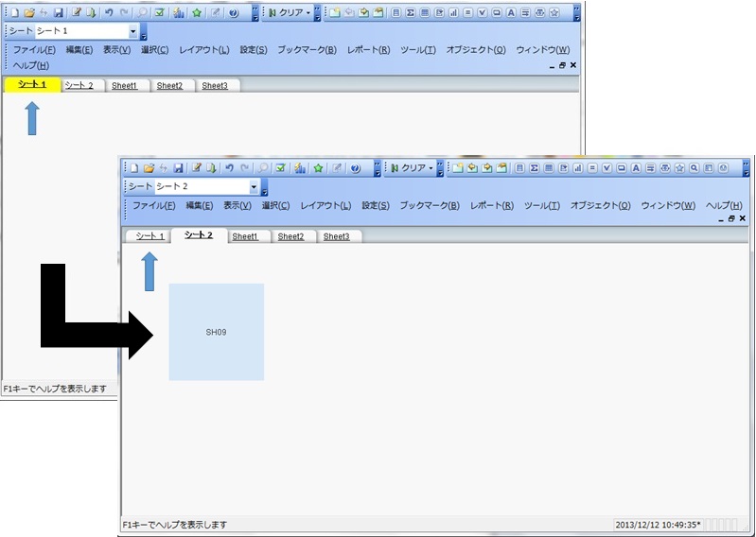Create List Box via front window toolbar
Viewport: 756px width, 537px height.
tap(519, 167)
